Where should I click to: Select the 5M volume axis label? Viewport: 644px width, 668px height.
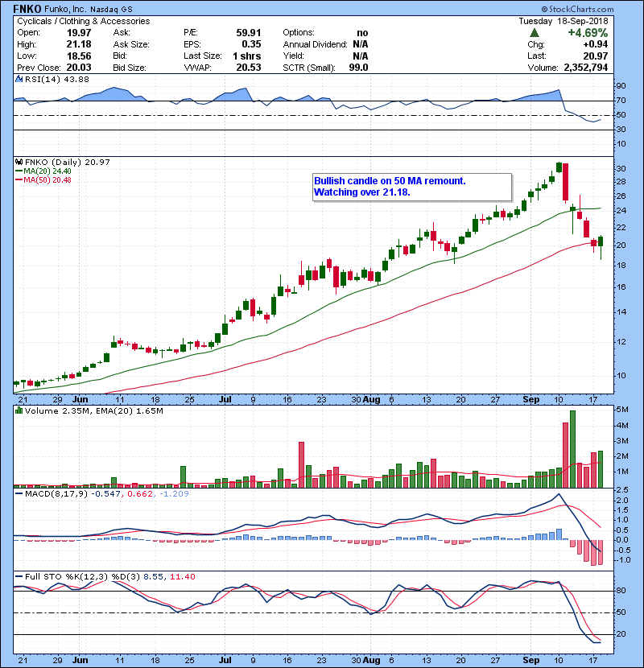[x=622, y=410]
